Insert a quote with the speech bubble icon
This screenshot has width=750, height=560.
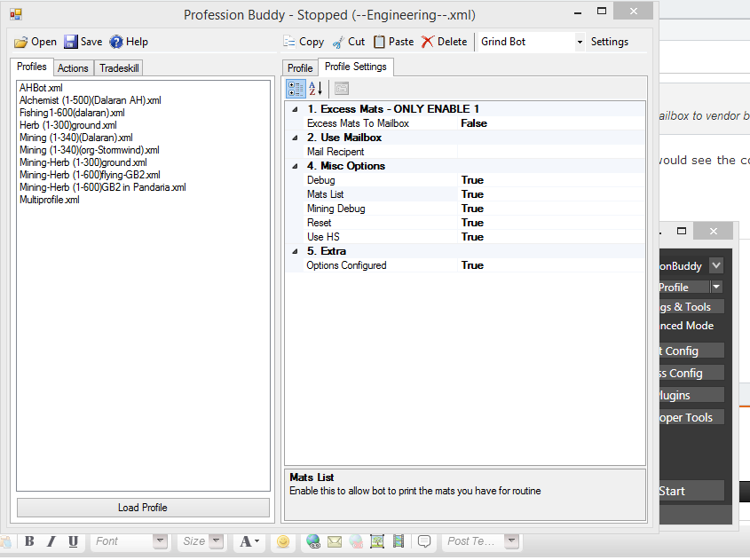(423, 540)
